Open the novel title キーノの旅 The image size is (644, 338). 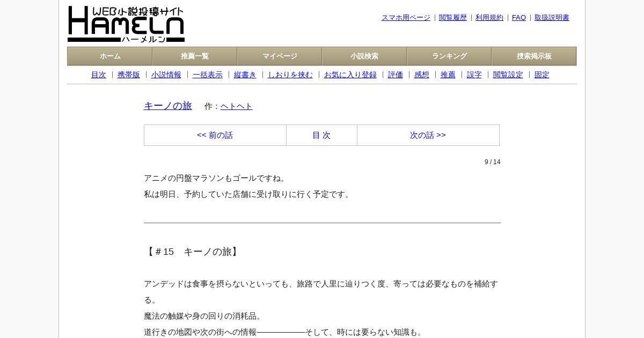click(168, 106)
